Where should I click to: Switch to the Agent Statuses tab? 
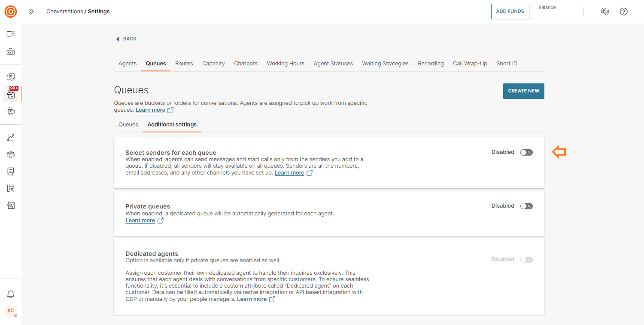point(333,64)
